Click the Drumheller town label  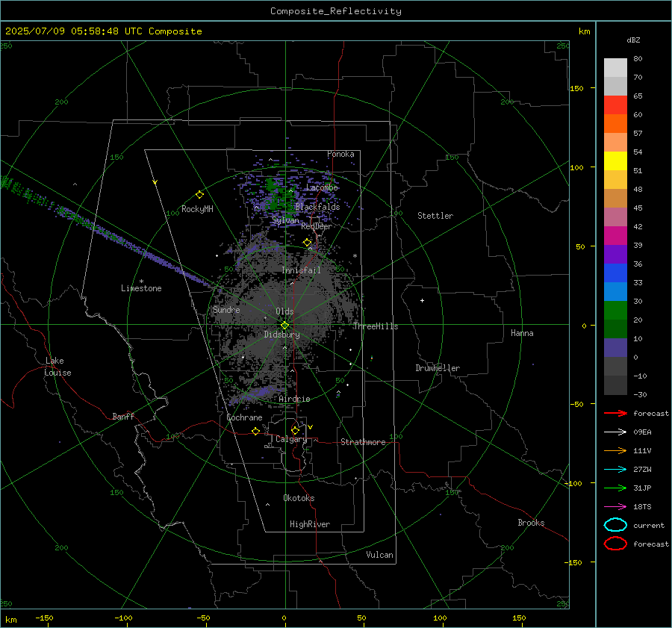[438, 368]
